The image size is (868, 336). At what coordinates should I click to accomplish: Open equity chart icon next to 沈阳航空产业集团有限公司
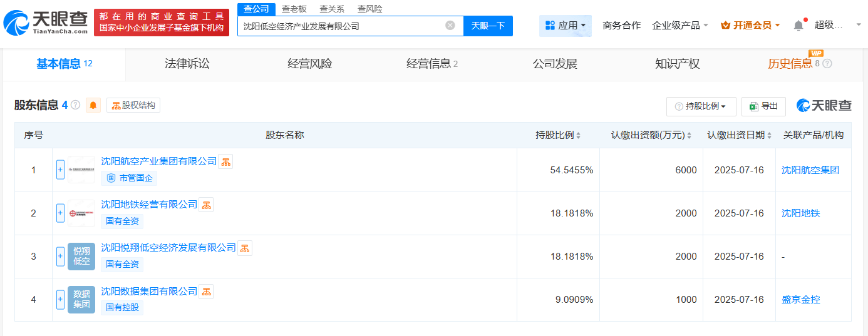pyautogui.click(x=226, y=161)
